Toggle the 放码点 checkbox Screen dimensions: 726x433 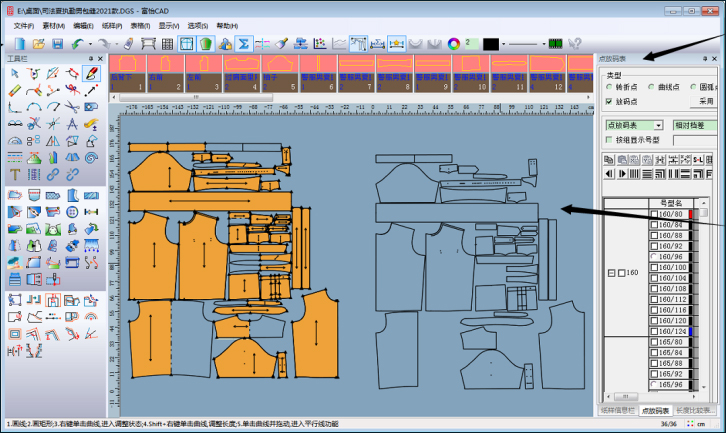[609, 101]
